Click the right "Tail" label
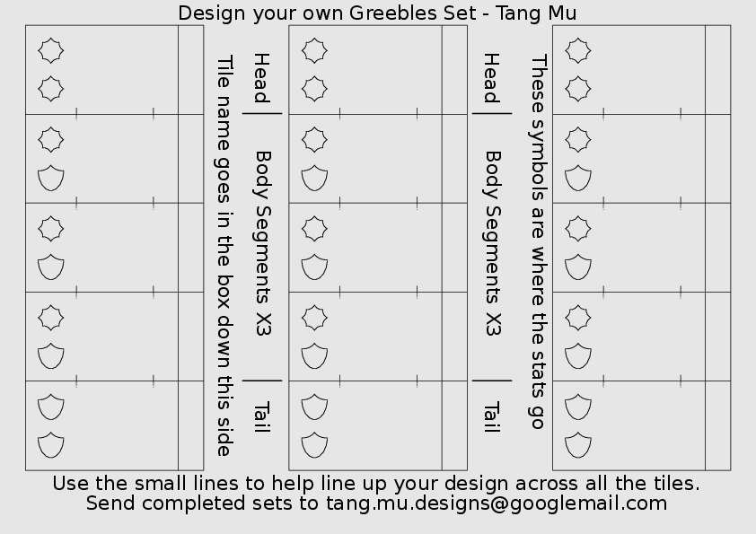 click(490, 416)
